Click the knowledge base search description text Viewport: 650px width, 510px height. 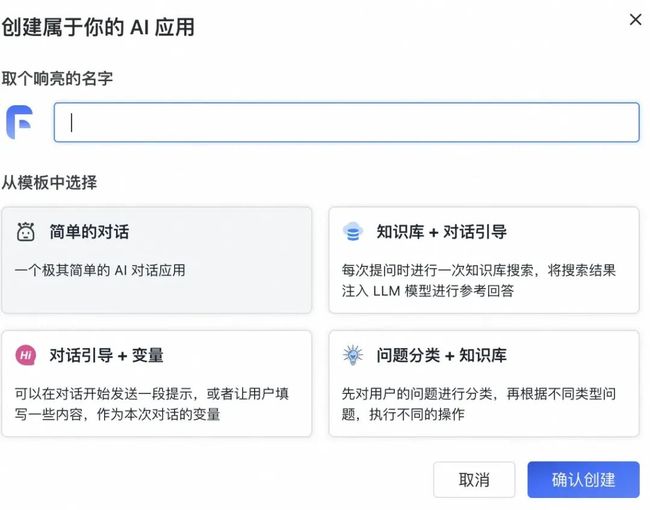(479, 281)
